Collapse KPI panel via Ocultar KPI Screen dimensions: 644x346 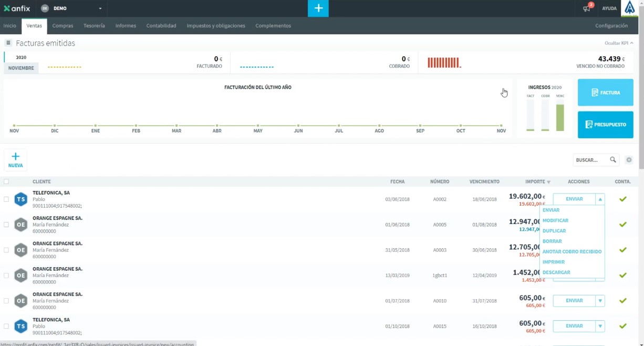tap(619, 43)
